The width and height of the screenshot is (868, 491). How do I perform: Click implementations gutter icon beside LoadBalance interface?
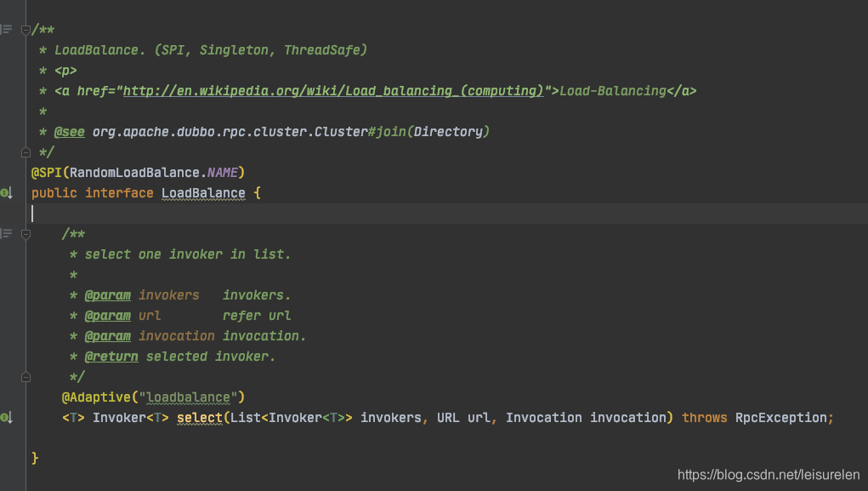6,193
